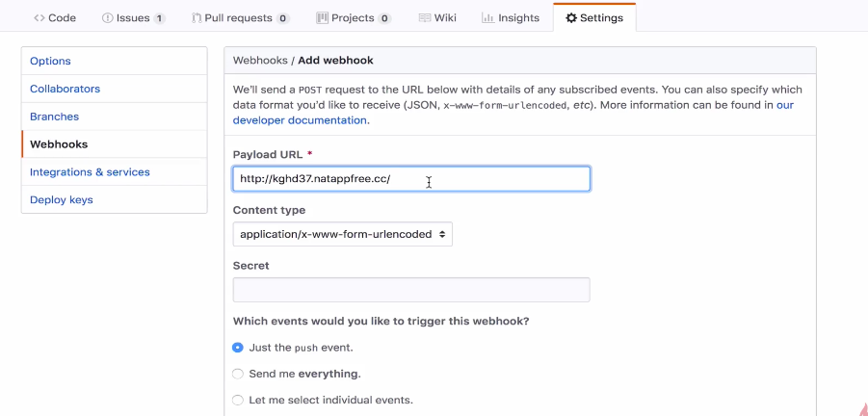Click the Webhooks breadcrumb link

coord(260,60)
